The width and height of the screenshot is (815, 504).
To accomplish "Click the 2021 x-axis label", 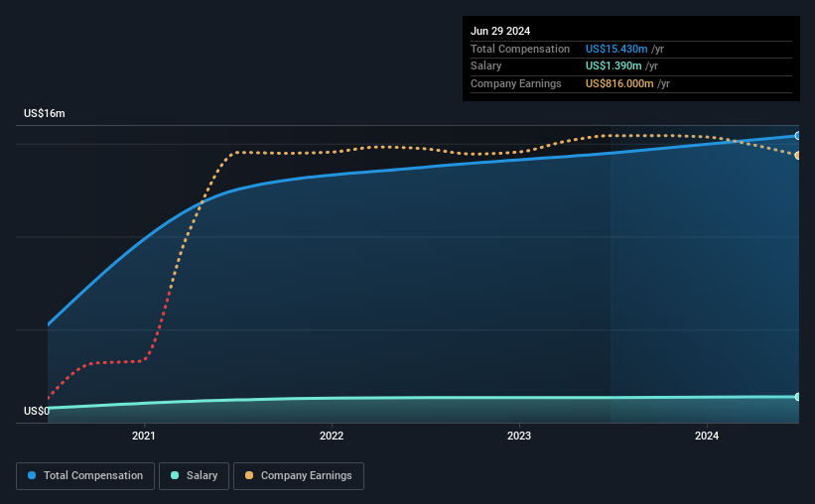I will pos(144,436).
